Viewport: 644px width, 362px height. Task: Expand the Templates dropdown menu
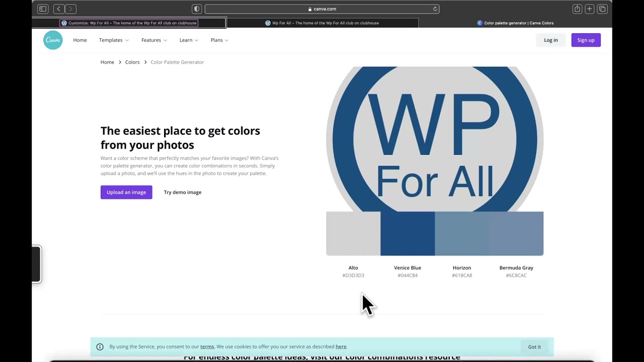114,40
